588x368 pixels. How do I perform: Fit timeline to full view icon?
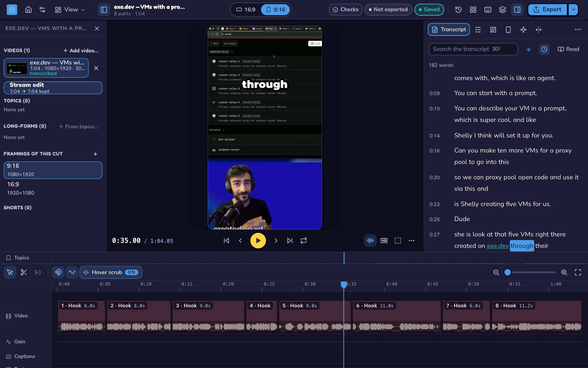tap(578, 272)
